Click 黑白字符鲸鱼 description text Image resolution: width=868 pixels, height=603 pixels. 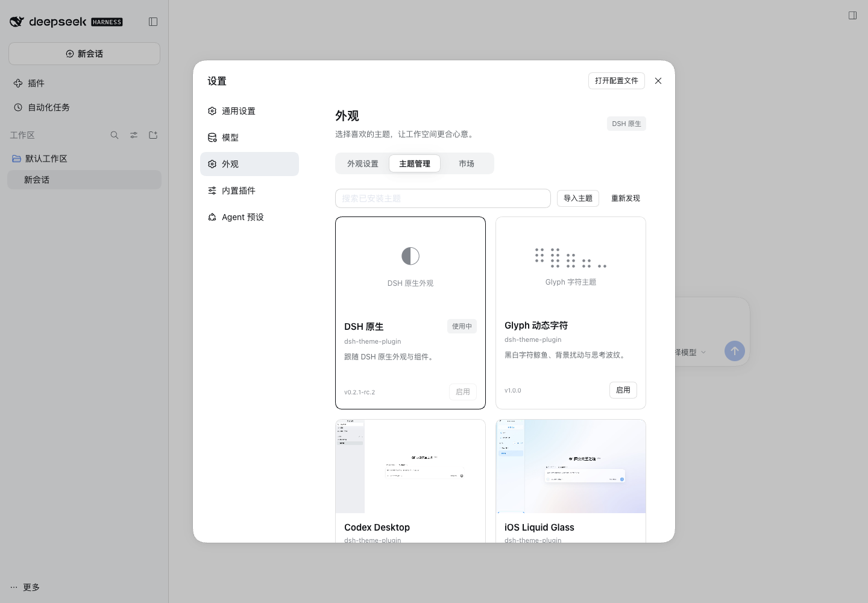pos(567,355)
